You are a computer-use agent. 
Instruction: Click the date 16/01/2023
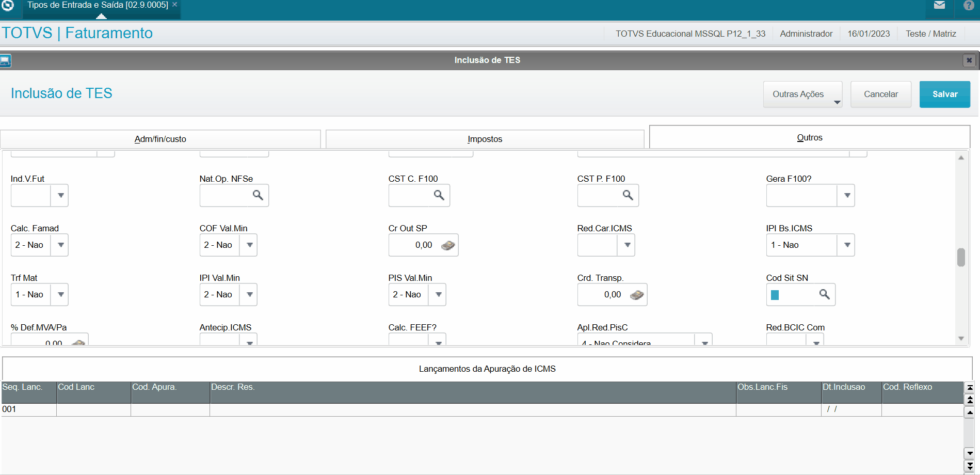coord(869,34)
